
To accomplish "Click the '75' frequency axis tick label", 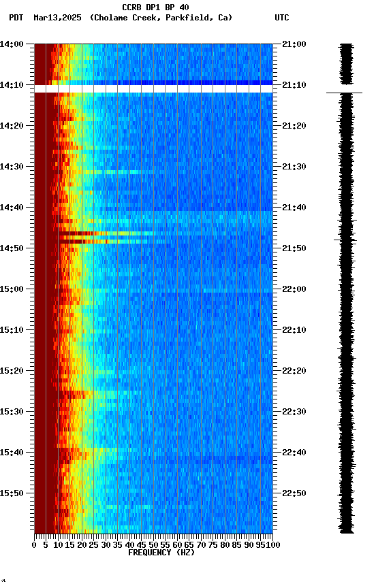I will click(x=213, y=546).
